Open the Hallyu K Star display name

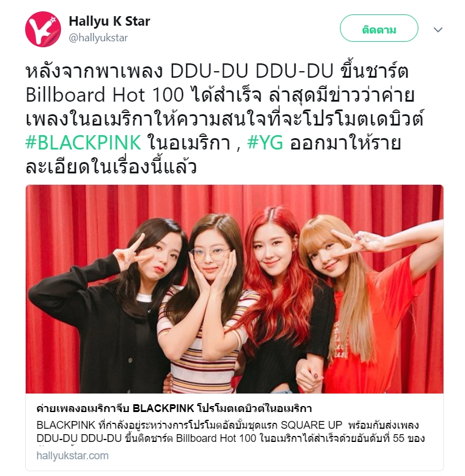click(x=110, y=22)
